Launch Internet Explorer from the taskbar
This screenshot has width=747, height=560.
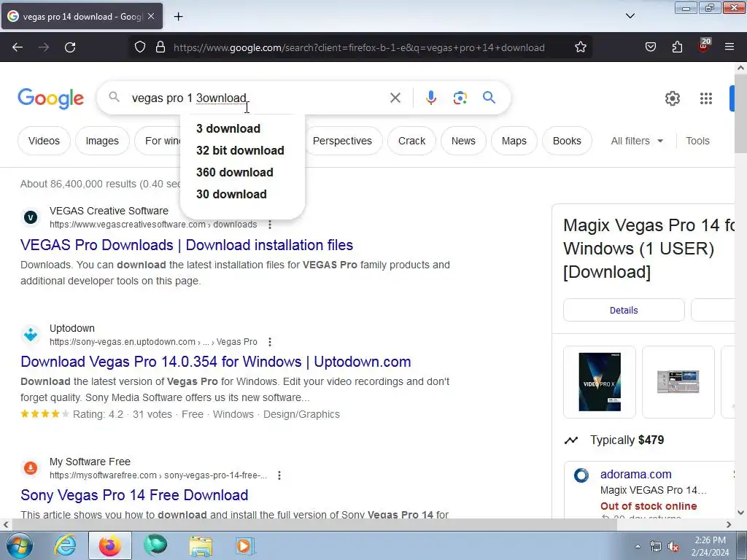click(66, 545)
